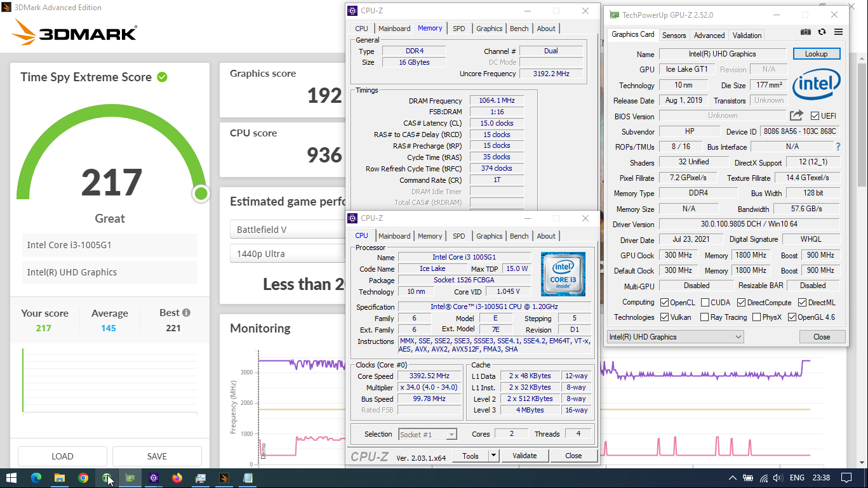Open Mainboard tab in lower CPU-Z window
This screenshot has height=488, width=868.
click(394, 236)
